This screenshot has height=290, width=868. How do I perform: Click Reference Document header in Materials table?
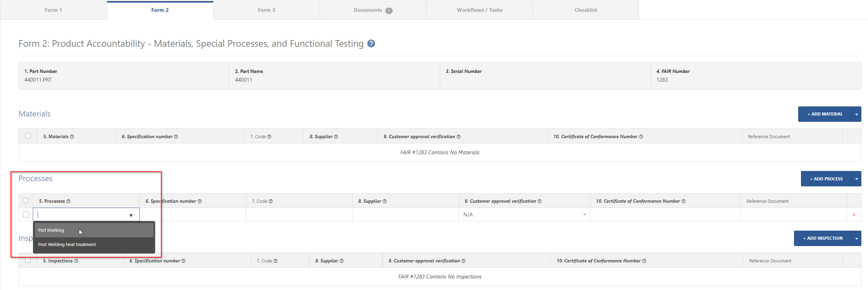coord(769,137)
